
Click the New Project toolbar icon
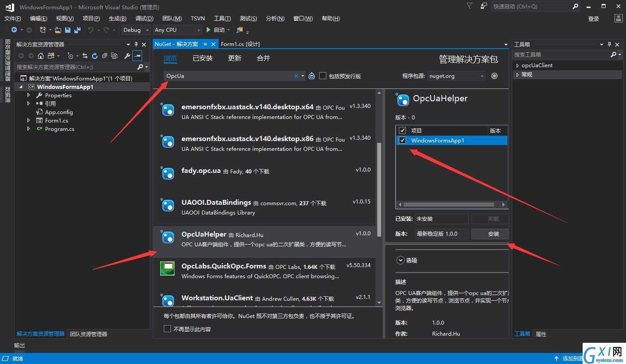[x=43, y=30]
